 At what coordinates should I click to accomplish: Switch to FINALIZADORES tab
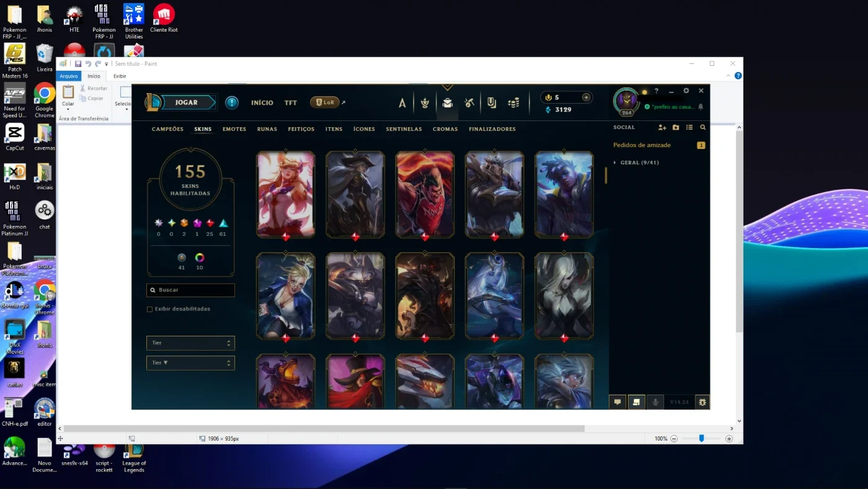pyautogui.click(x=492, y=129)
